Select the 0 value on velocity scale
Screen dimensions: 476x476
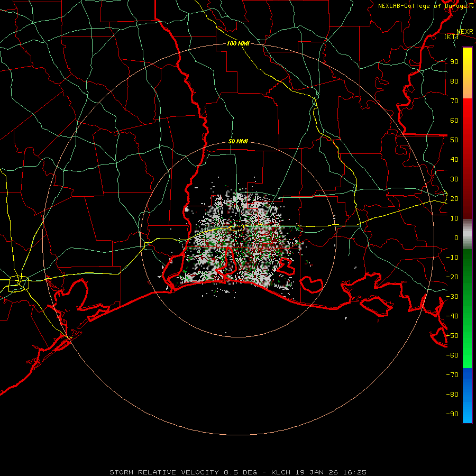click(x=456, y=237)
